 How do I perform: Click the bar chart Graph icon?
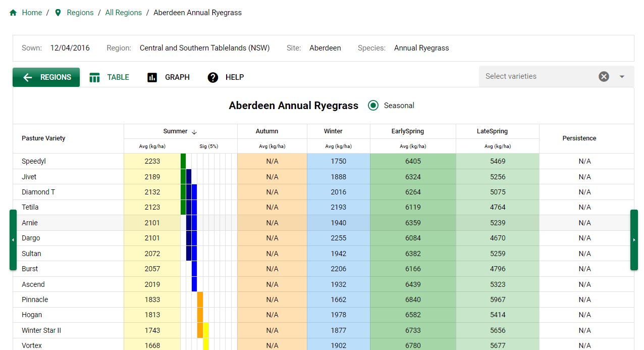pyautogui.click(x=152, y=77)
